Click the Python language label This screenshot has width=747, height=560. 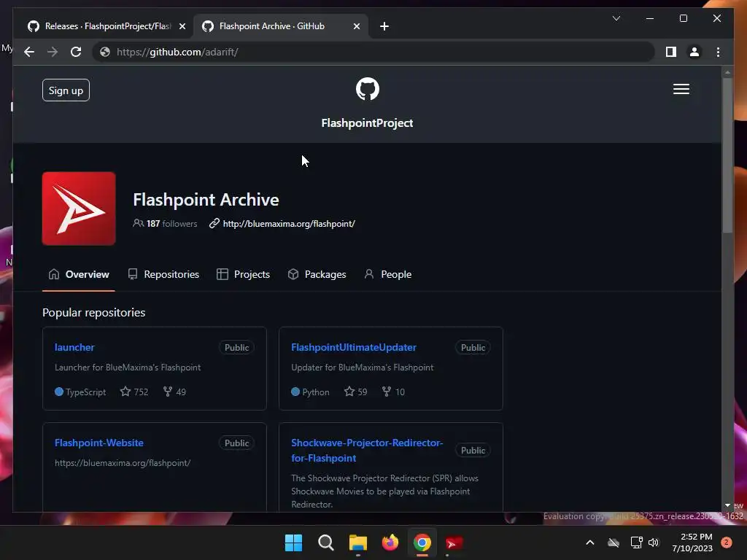310,392
